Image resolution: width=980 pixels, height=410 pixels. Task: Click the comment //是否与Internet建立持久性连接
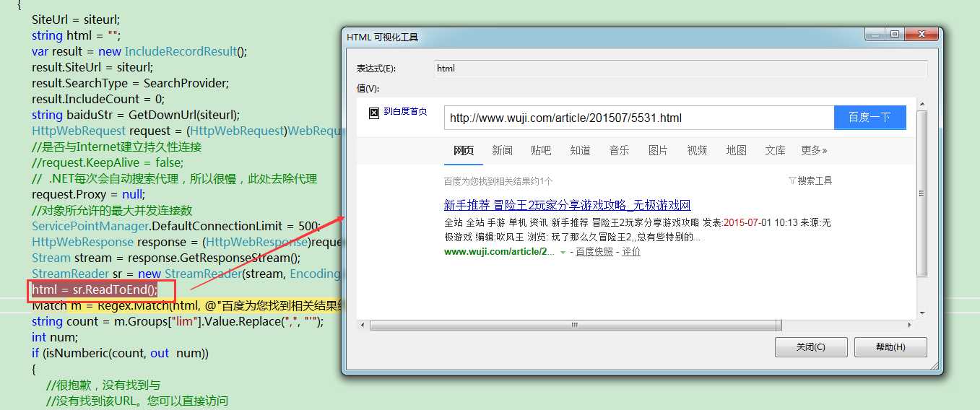[116, 147]
